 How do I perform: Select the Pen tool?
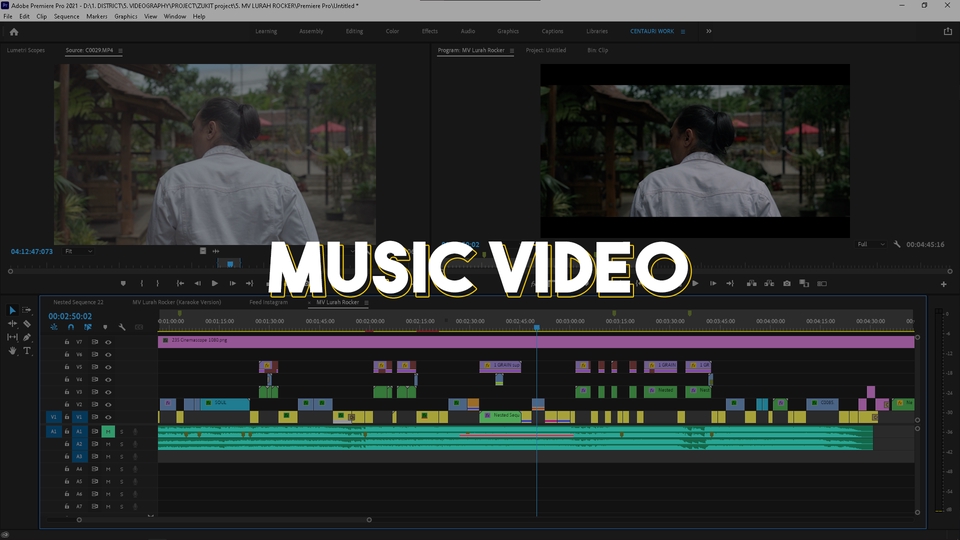27,337
